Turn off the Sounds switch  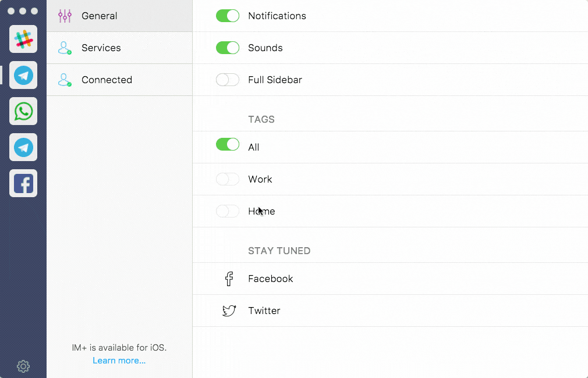click(x=228, y=48)
